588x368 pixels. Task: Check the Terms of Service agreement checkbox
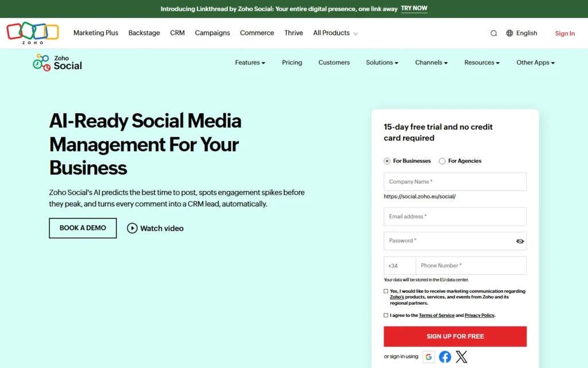pos(386,316)
